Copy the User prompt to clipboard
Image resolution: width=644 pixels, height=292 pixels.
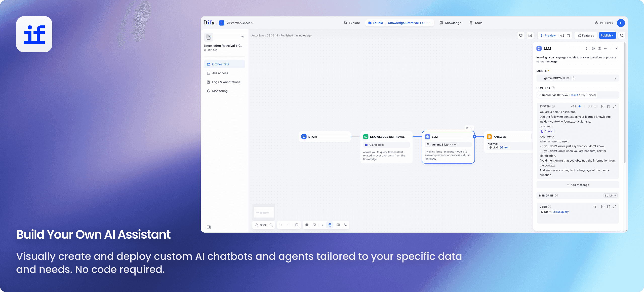609,207
